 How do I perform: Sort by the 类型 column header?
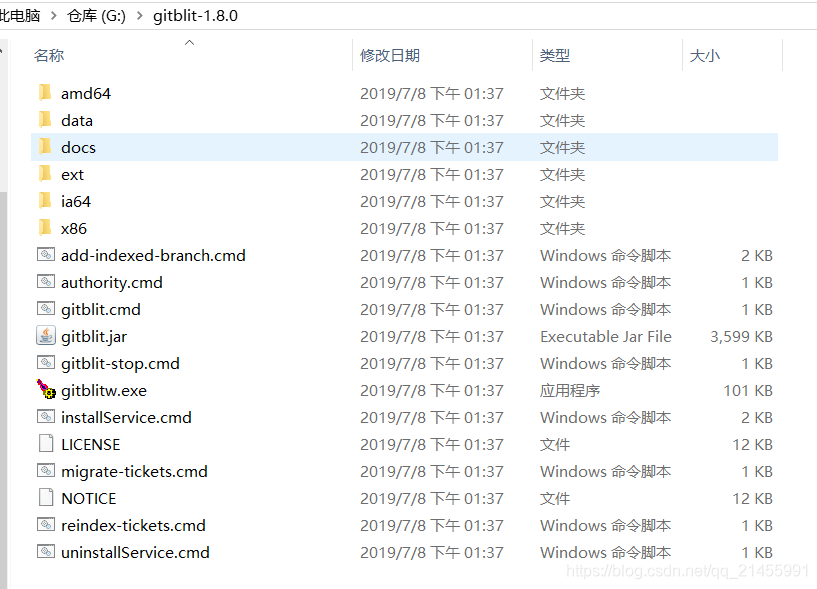pos(555,55)
